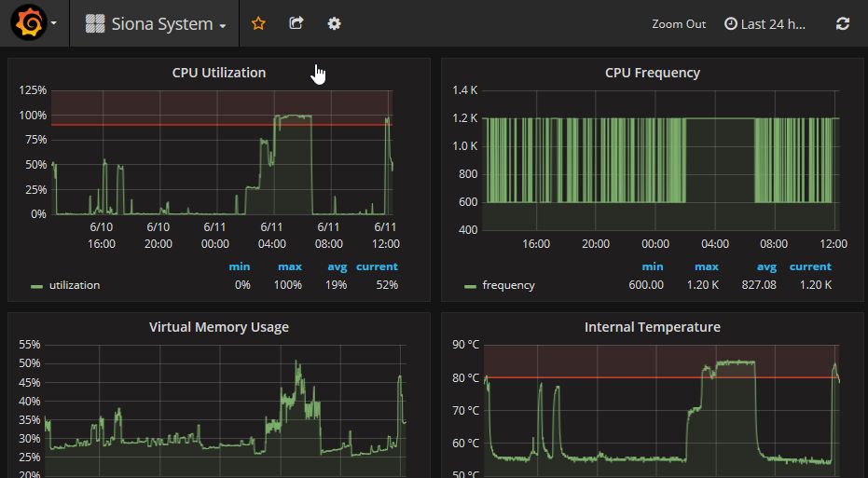Click the clock icon in time picker
This screenshot has height=478, width=868.
731,24
